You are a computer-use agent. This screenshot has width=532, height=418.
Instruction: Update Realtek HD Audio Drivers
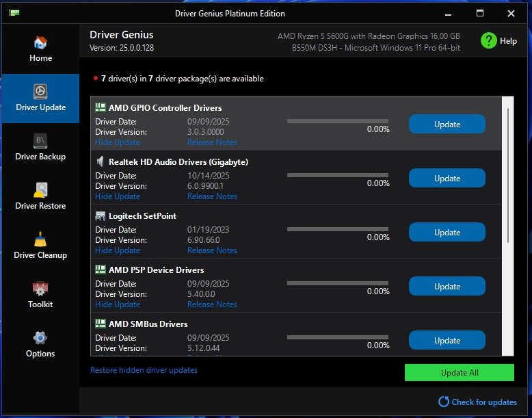[447, 179]
